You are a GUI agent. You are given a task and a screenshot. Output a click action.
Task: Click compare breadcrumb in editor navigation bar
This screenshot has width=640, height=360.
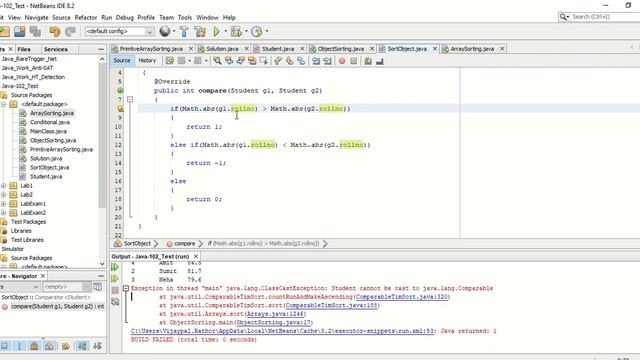184,243
